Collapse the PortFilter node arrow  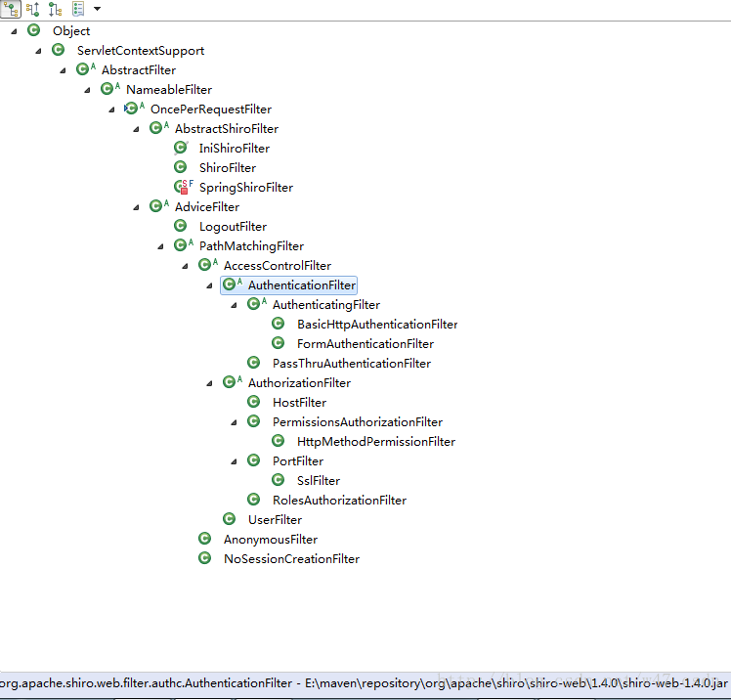coord(234,461)
